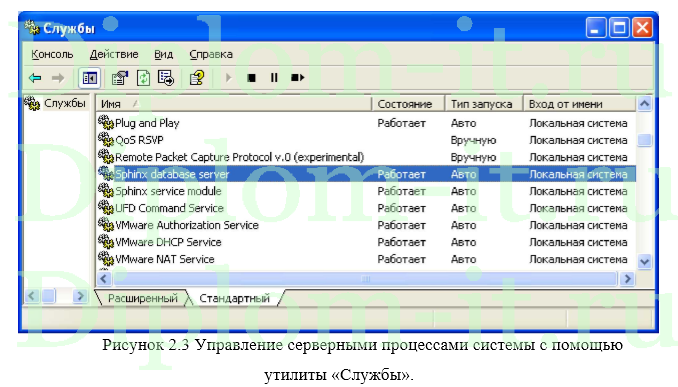Image resolution: width=678 pixels, height=387 pixels.
Task: Select the VMware DHCP Service name
Action: [168, 242]
